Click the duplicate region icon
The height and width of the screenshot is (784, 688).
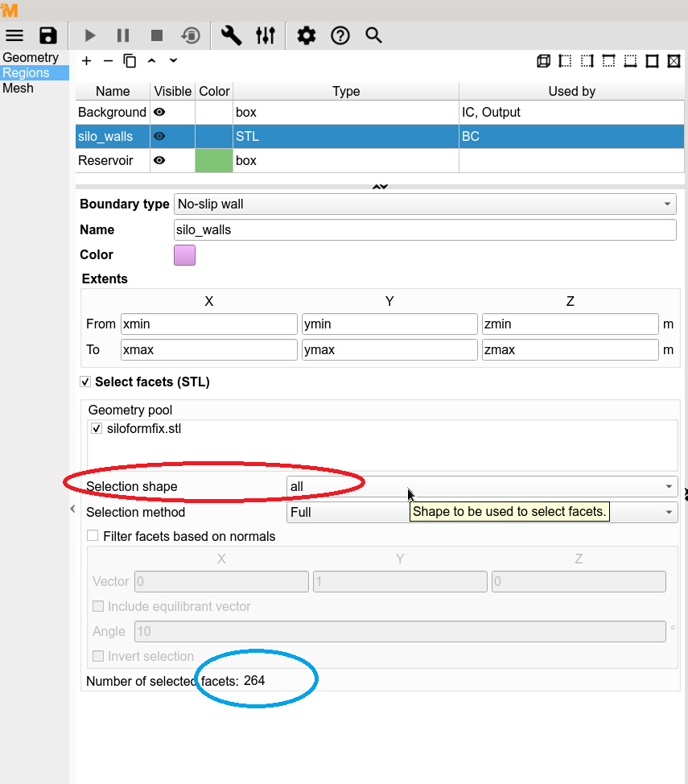pos(130,61)
